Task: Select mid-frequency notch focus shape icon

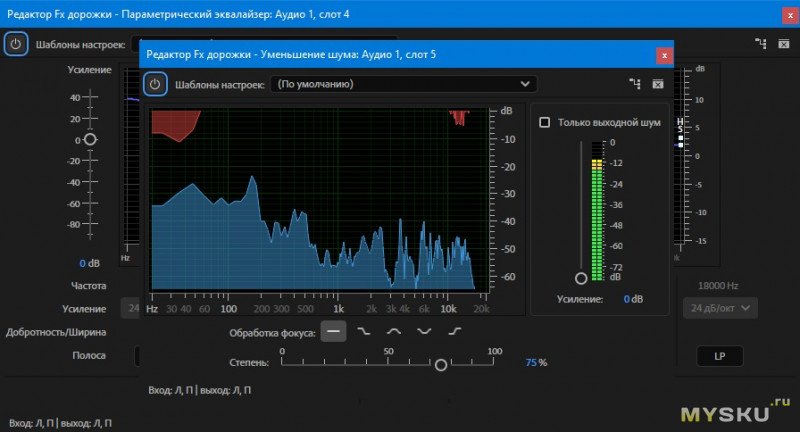Action: coord(424,331)
